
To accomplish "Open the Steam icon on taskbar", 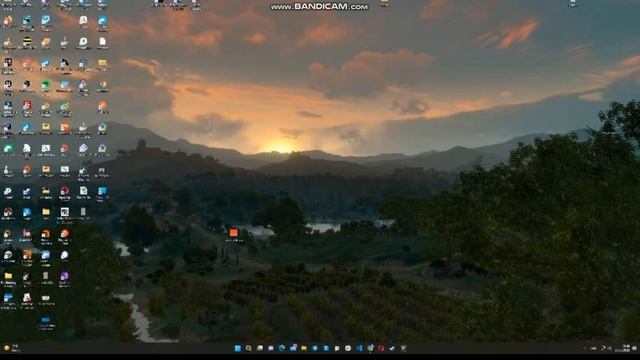I will [x=392, y=348].
